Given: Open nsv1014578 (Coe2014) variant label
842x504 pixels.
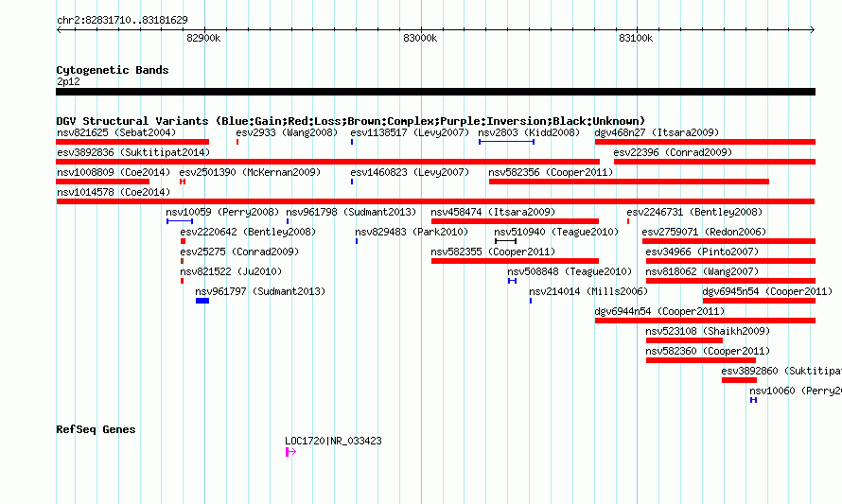Looking at the screenshot, I should coord(114,192).
